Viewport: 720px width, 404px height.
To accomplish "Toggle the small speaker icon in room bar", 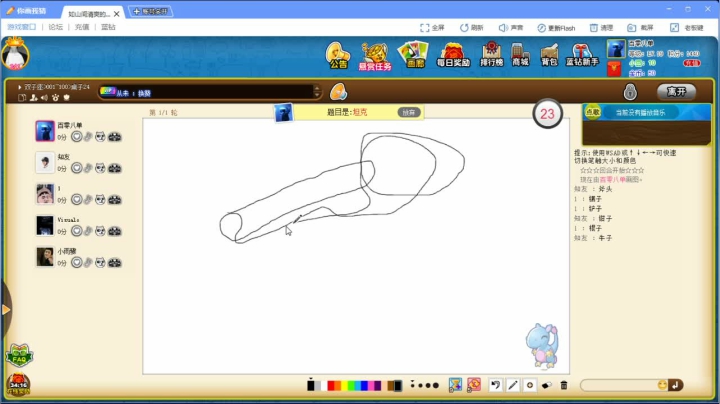I will [44, 97].
